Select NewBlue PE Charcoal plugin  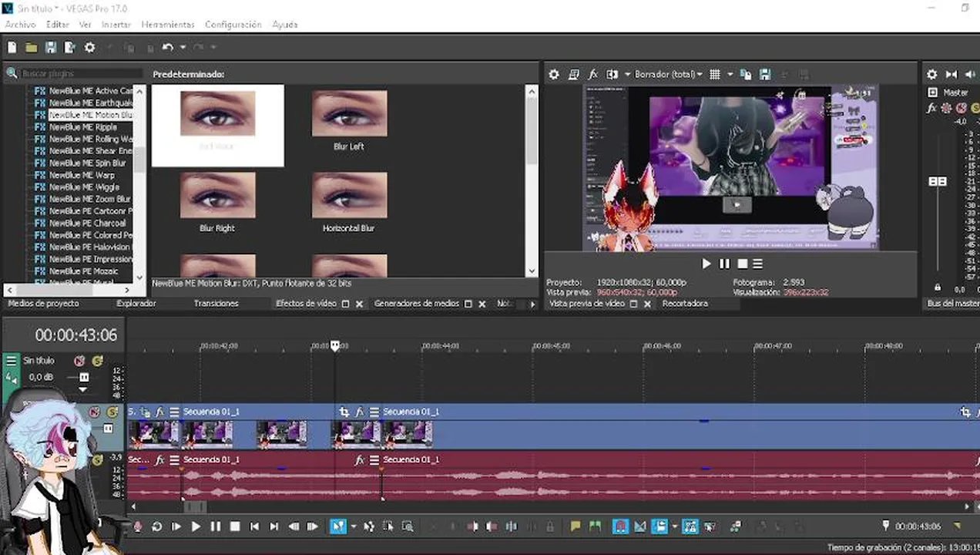pos(87,223)
